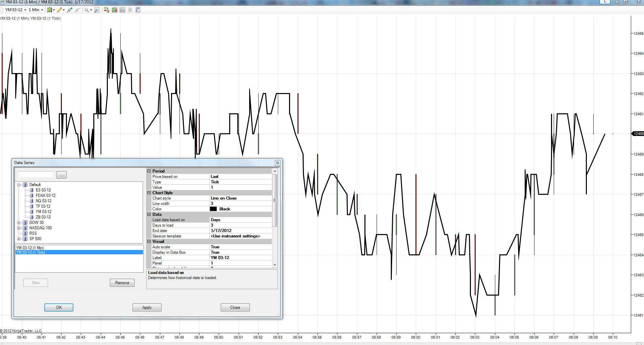The height and width of the screenshot is (345, 644).
Task: Collapse the Chart Style property section
Action: 149,193
